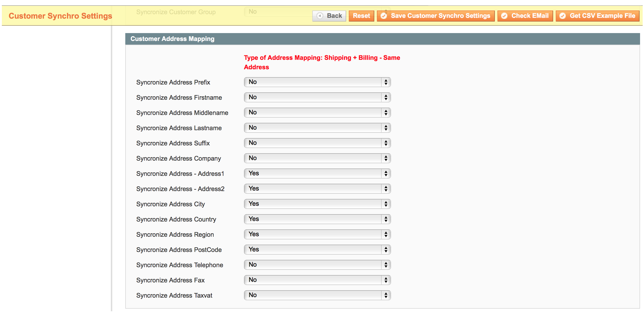Open the Syncronize Address Middlename dropdown
This screenshot has width=644, height=316.
[317, 113]
